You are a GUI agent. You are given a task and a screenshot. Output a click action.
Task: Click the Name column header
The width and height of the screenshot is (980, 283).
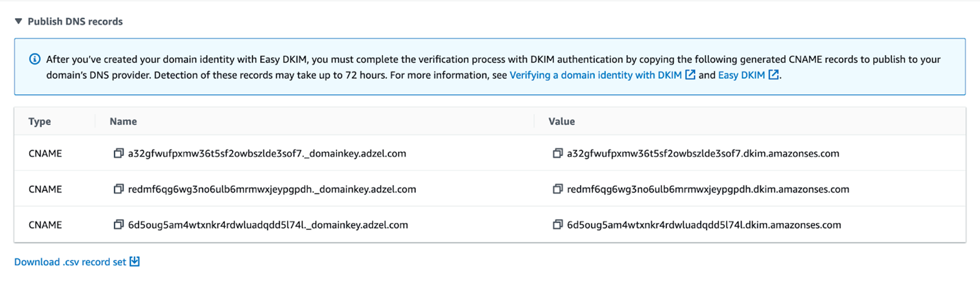pyautogui.click(x=123, y=121)
